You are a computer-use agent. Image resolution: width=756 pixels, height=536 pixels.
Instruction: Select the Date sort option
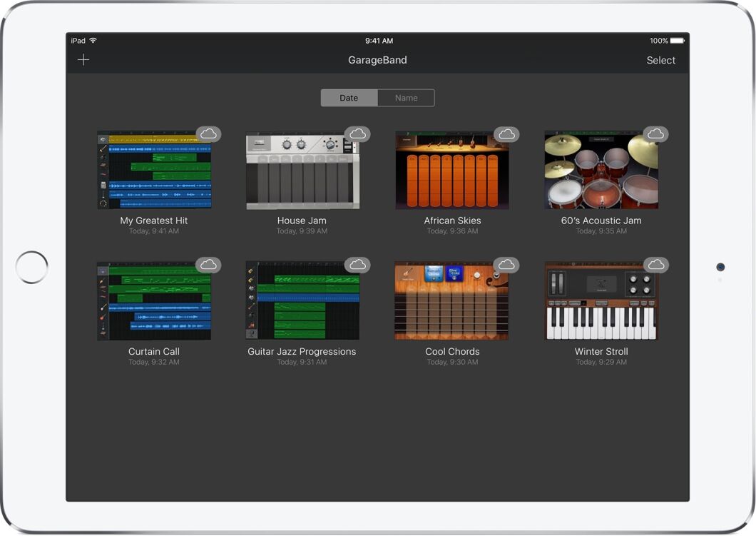pyautogui.click(x=349, y=97)
